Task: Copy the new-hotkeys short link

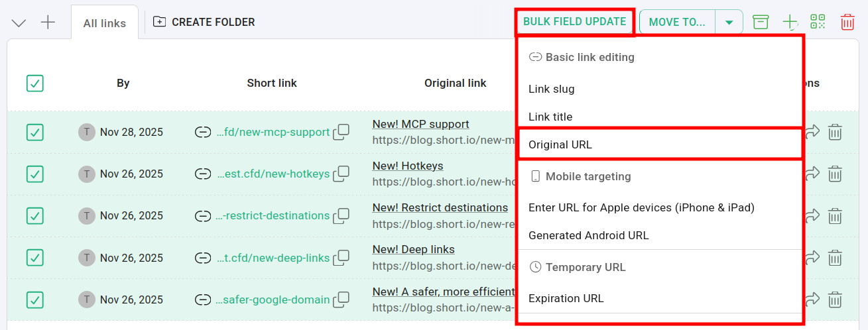Action: pos(341,174)
